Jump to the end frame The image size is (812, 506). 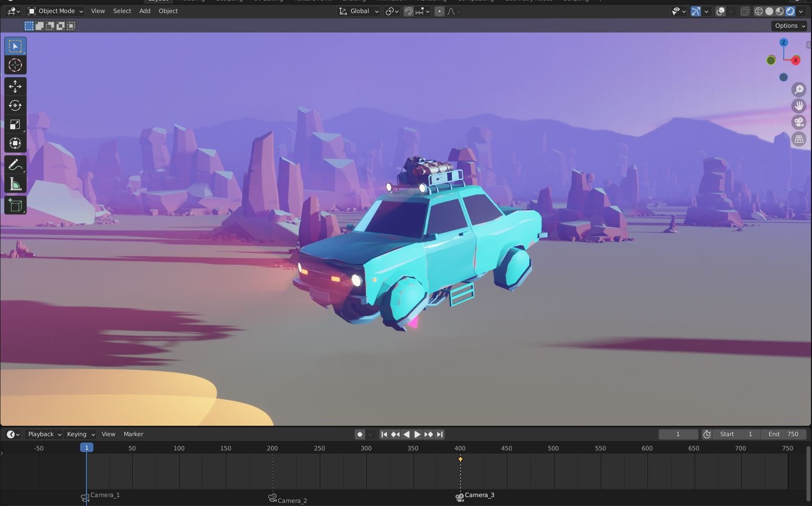point(440,434)
